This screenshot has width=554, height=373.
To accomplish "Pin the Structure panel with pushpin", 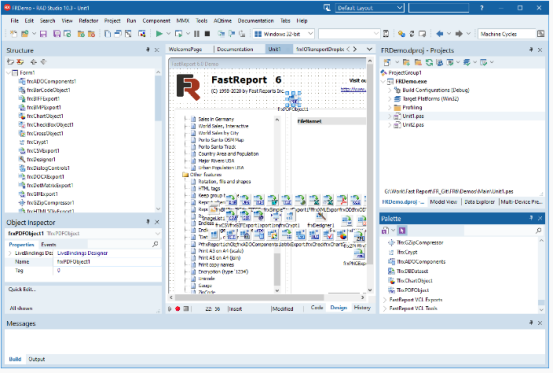I will 148,50.
